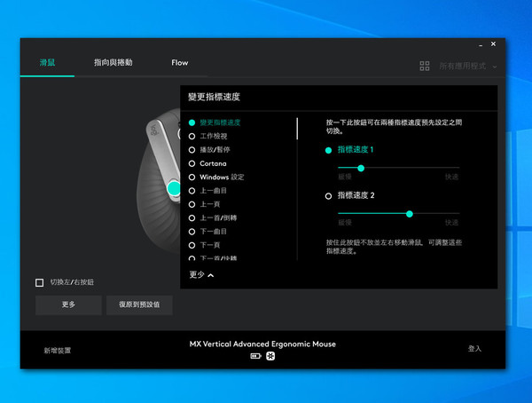This screenshot has height=403, width=532.
Task: Click the unifying receiver connection icon
Action: (270, 356)
